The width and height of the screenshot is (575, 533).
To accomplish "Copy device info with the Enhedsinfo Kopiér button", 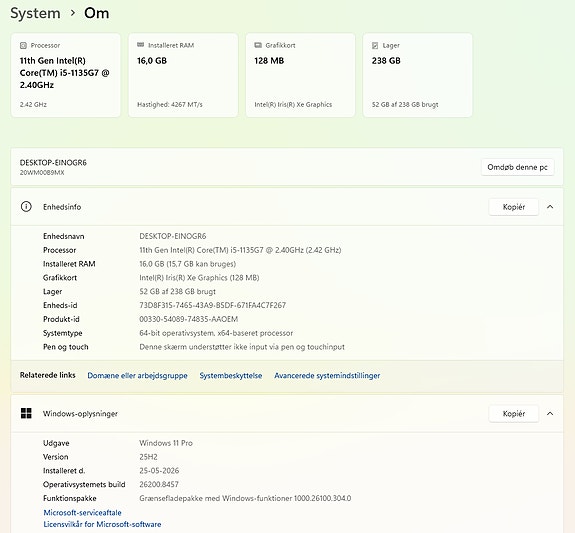I will [514, 207].
